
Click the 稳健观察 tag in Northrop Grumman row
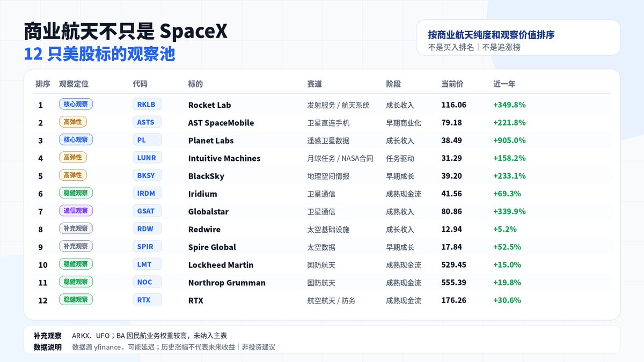76,281
